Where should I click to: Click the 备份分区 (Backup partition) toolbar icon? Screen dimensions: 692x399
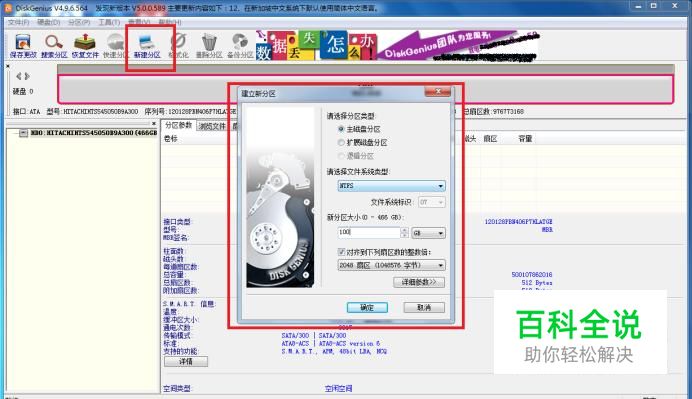tap(240, 46)
